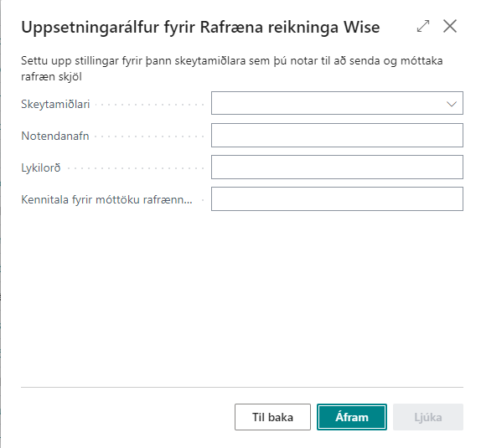481x448 pixels.
Task: Click the Notendanafn field label
Action: (x=55, y=136)
